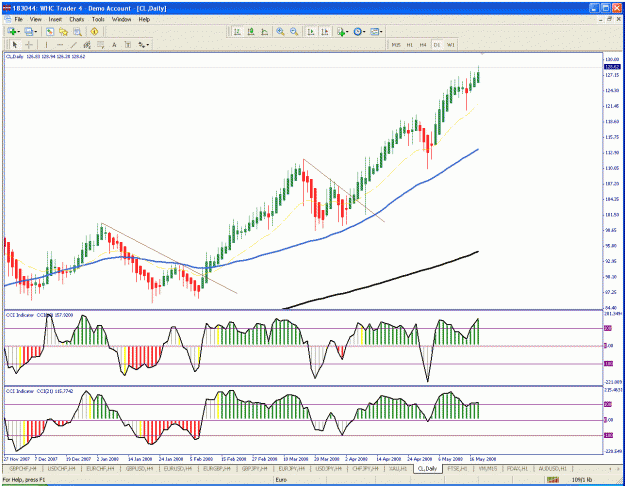
Task: Select the horizontal line drawing tool
Action: tap(60, 45)
